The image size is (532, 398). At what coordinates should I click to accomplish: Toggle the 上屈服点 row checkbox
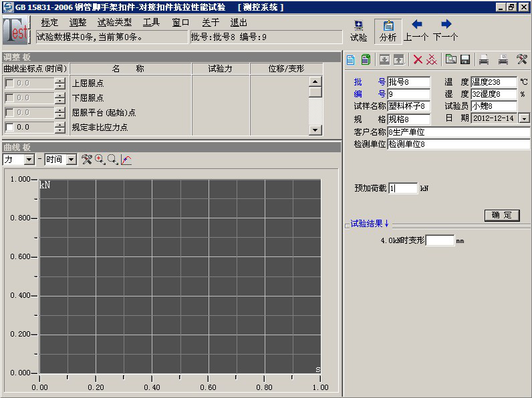(x=9, y=83)
